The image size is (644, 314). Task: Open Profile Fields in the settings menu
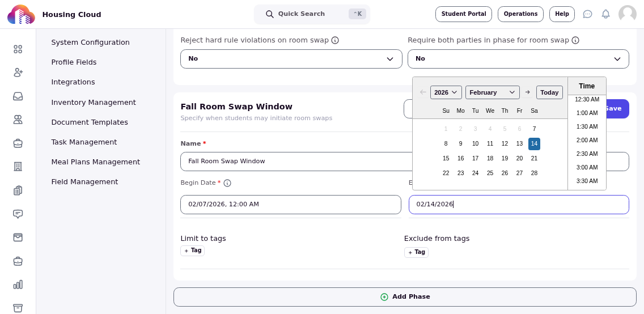coord(74,62)
